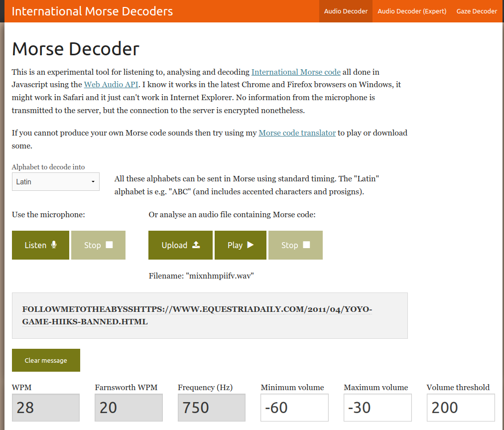The image size is (504, 430).
Task: Click the Farnsworth WPM field
Action: 128,408
